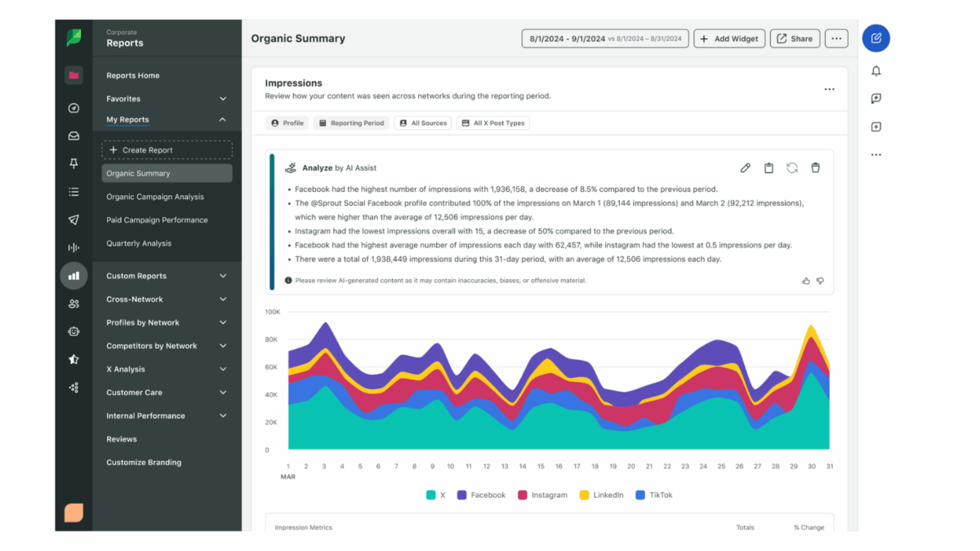Viewport: 980px width, 551px height.
Task: Open the paper plane publishing icon
Action: (73, 220)
